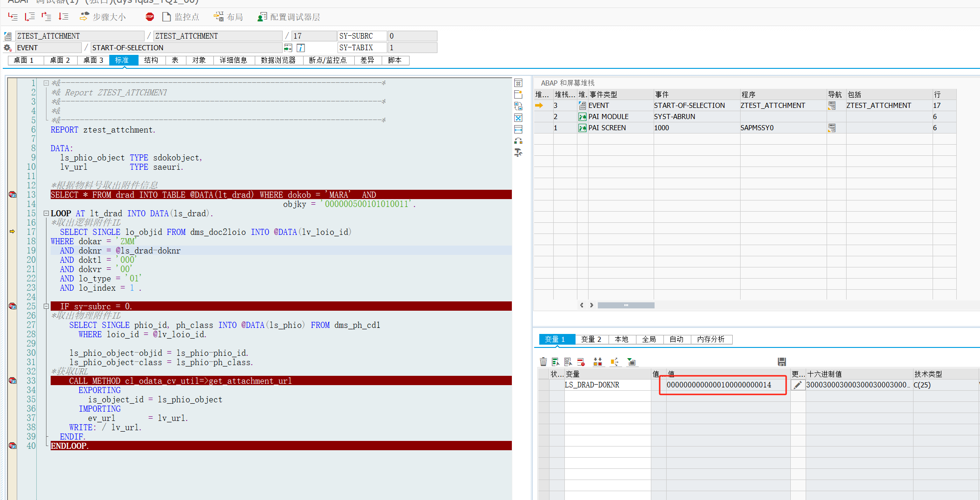Image resolution: width=980 pixels, height=500 pixels.
Task: Open the 数据浏览器 tab
Action: coord(278,60)
